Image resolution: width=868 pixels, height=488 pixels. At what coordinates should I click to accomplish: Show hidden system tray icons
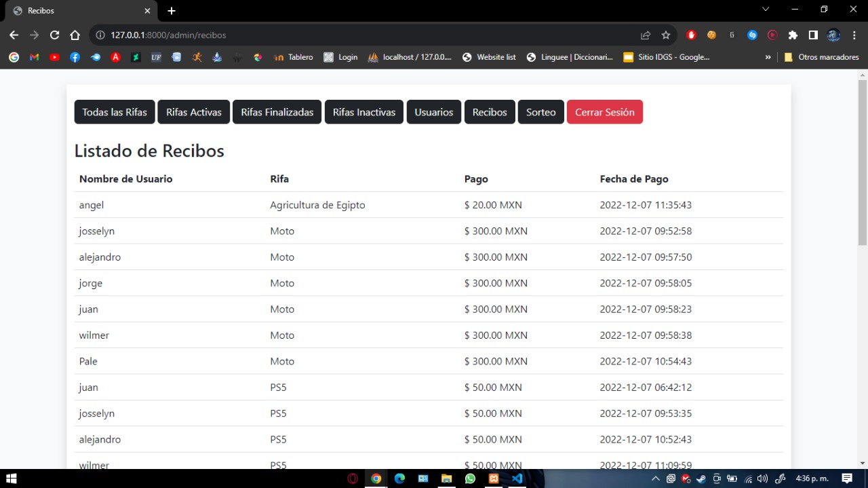pyautogui.click(x=655, y=478)
